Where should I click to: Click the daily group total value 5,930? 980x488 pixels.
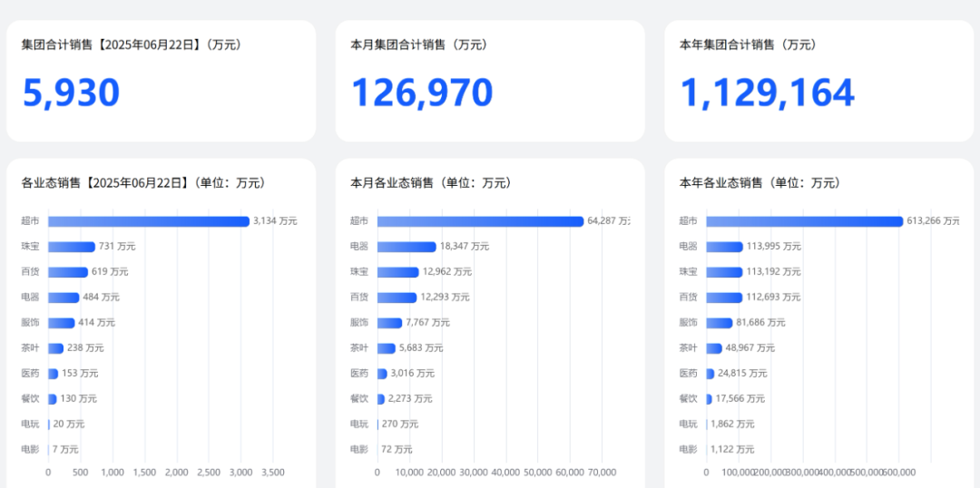point(71,93)
